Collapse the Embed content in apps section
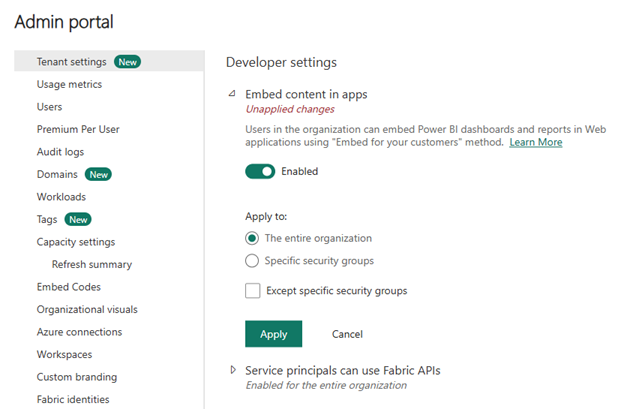This screenshot has width=624, height=409. pos(232,94)
